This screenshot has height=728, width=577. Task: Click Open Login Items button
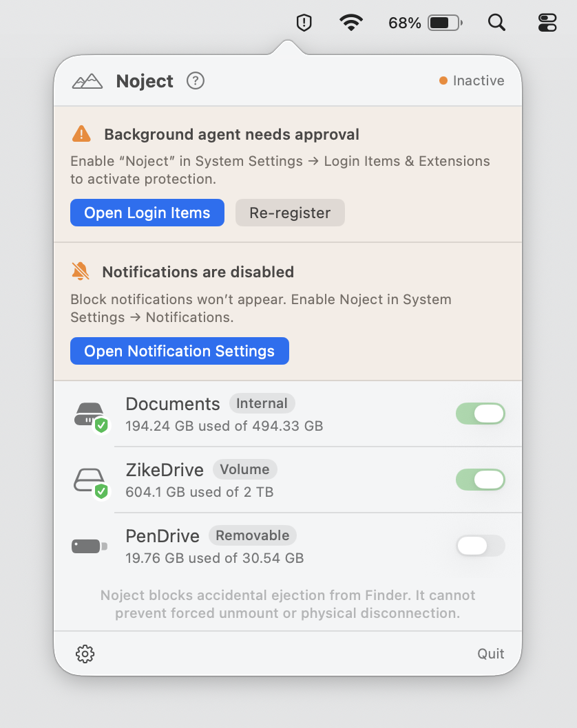(x=147, y=213)
